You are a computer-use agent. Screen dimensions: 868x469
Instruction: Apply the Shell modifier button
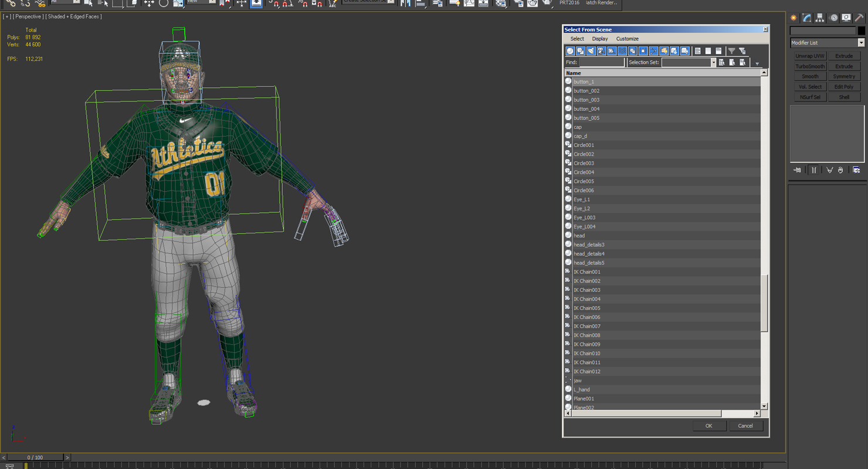pyautogui.click(x=844, y=97)
